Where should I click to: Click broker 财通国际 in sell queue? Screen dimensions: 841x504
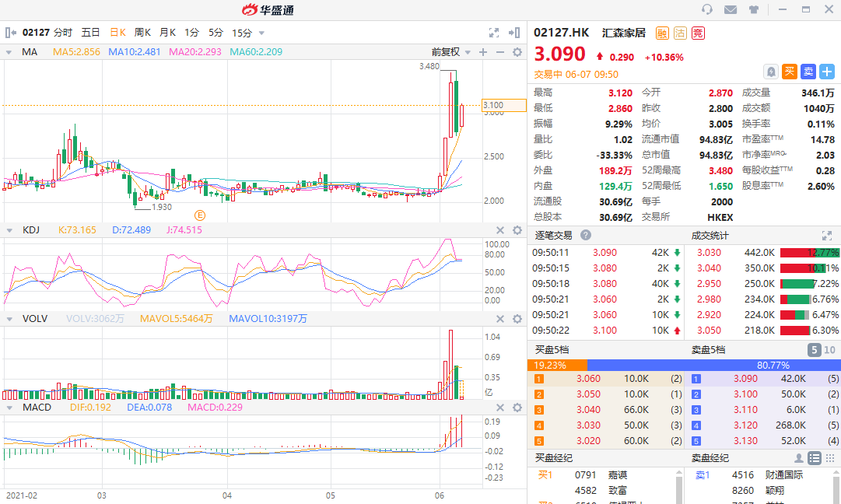pyautogui.click(x=784, y=475)
